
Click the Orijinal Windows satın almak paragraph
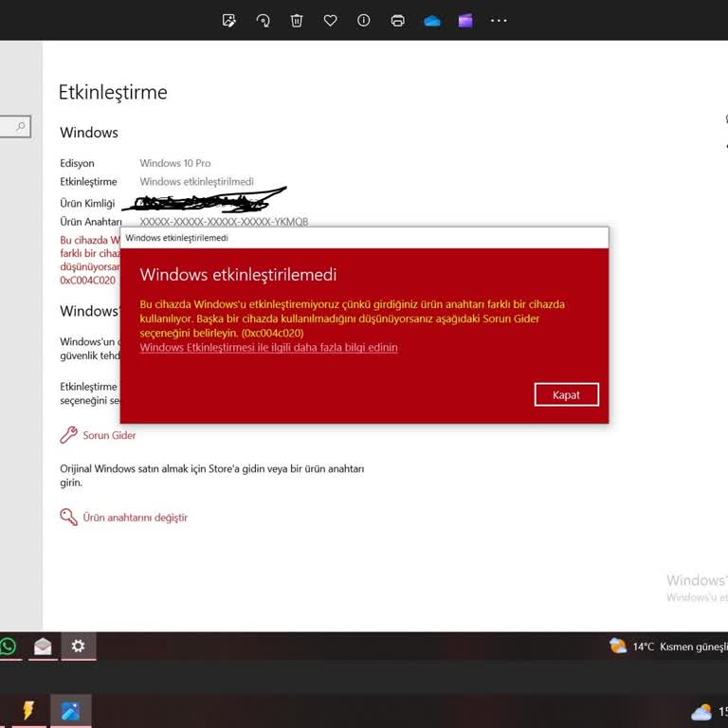(211, 476)
